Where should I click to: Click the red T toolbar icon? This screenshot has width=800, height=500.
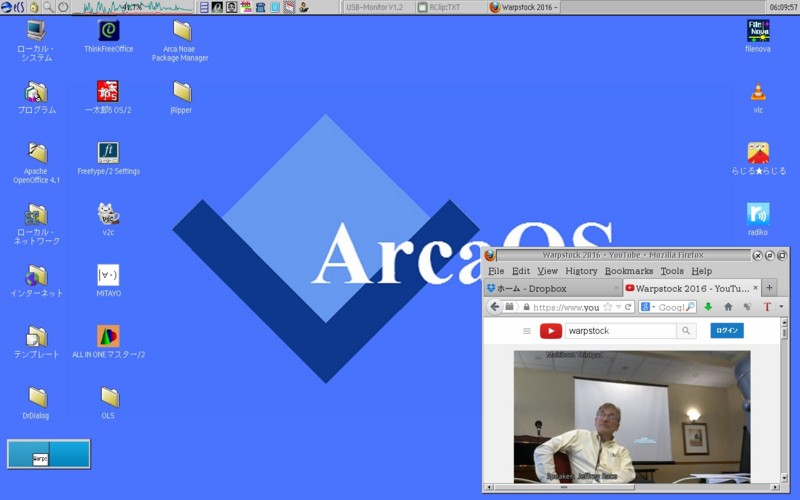coord(767,307)
